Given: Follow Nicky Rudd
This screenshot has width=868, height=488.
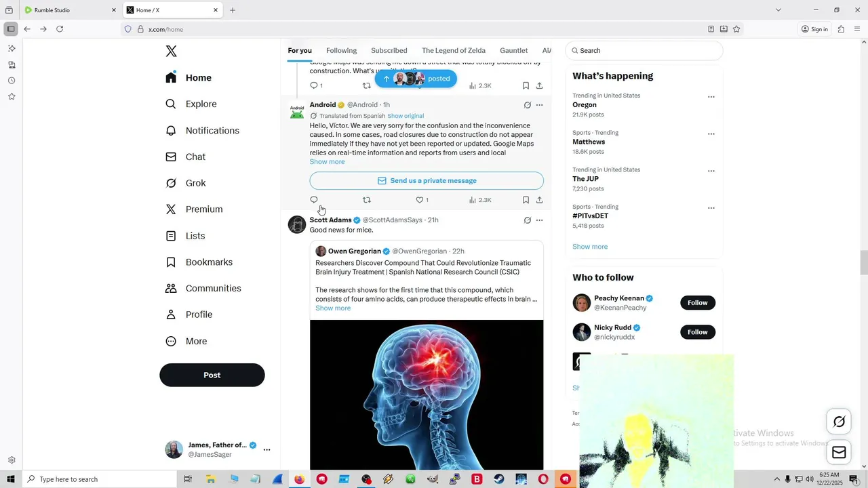Looking at the screenshot, I should point(698,332).
